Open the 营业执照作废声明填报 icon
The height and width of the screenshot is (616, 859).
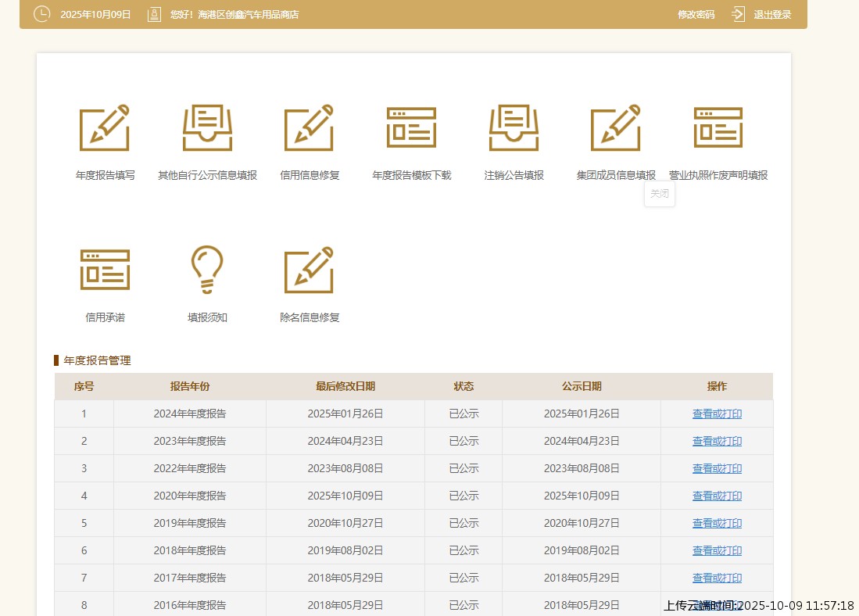(718, 127)
